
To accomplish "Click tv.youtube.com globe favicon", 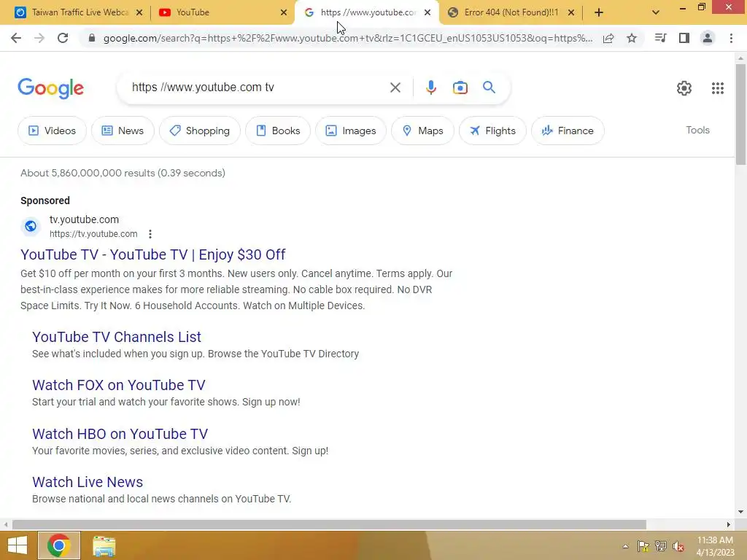I will click(x=31, y=226).
